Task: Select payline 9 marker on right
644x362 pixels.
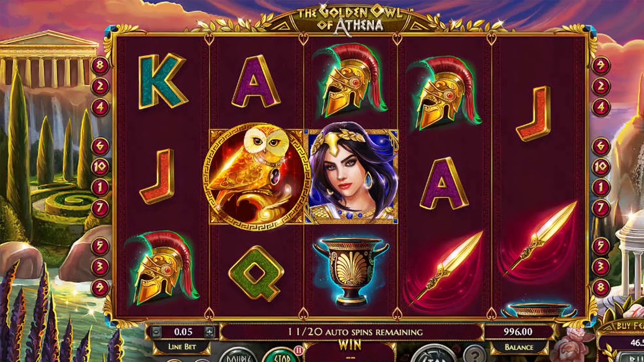Action: pyautogui.click(x=601, y=65)
